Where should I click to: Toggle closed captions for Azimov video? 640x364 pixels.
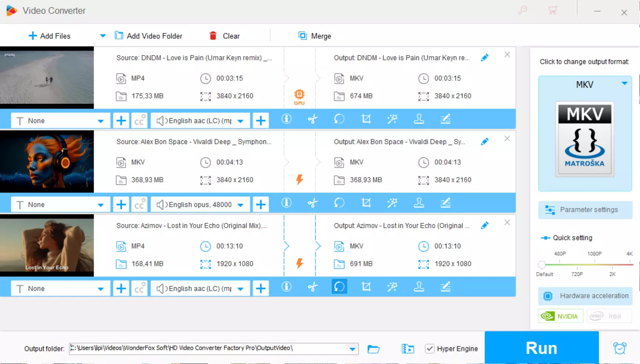click(x=139, y=288)
